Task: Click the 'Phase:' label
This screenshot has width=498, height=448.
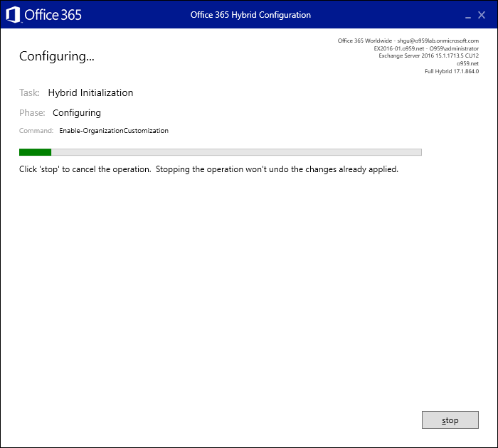Action: (32, 113)
